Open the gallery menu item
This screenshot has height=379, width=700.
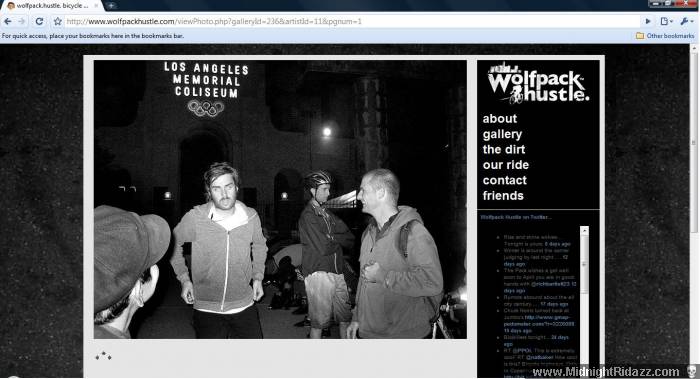pos(502,134)
